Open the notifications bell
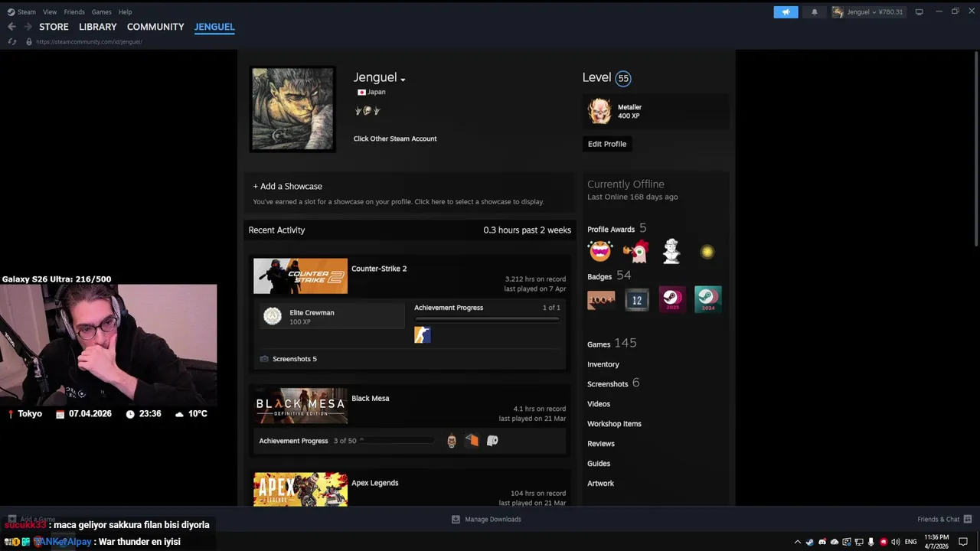 [x=814, y=11]
